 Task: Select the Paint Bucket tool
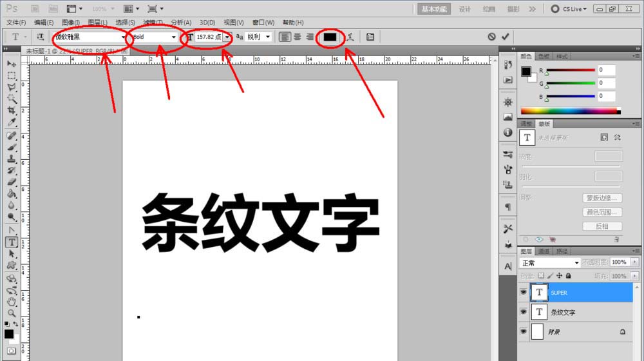coord(12,193)
